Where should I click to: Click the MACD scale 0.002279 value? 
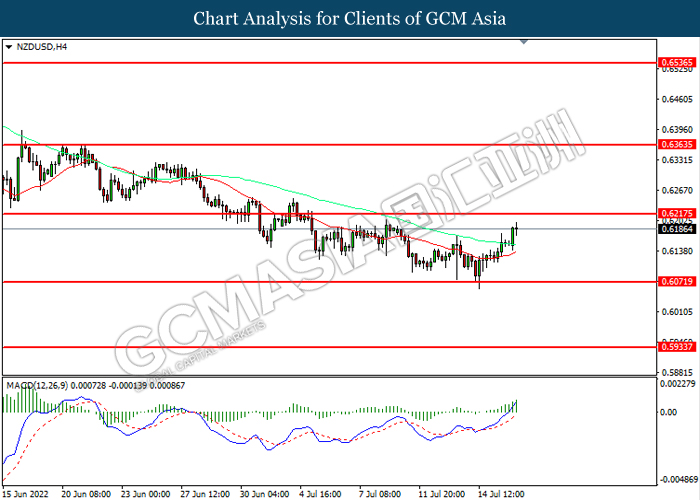[678, 383]
